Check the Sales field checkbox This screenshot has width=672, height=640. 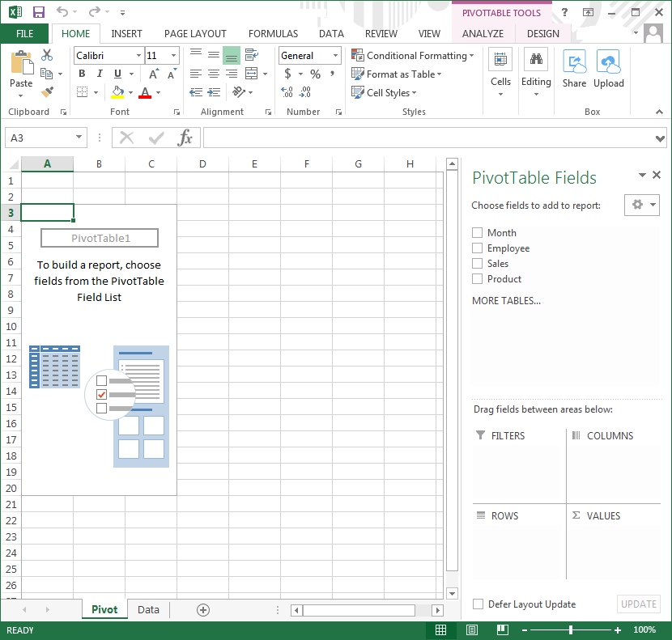point(477,264)
